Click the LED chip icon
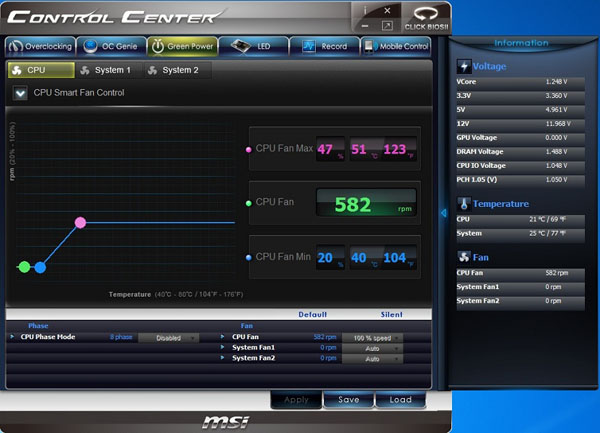The width and height of the screenshot is (600, 433). pos(241,46)
